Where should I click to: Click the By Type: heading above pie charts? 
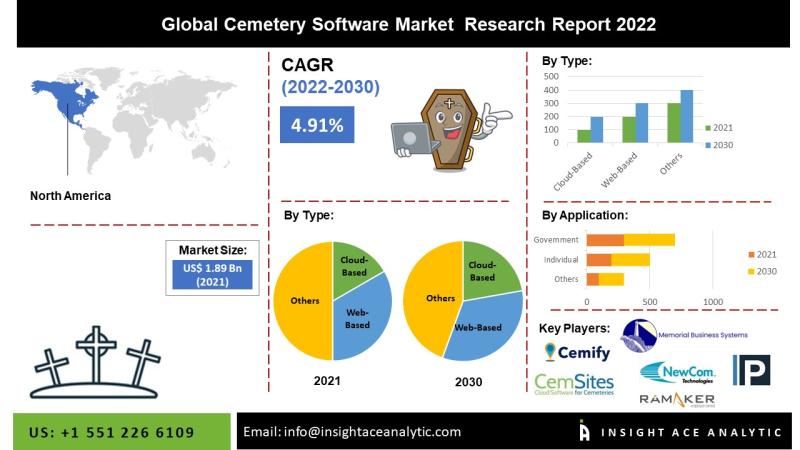point(309,215)
